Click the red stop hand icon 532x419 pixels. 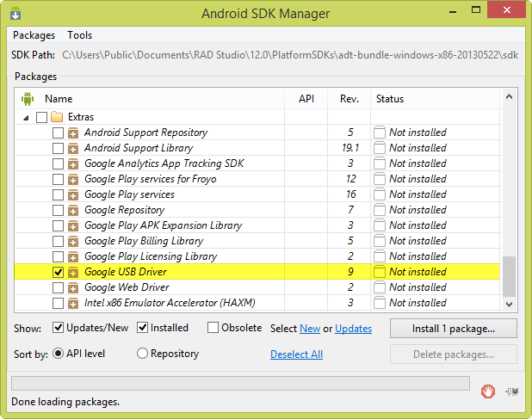pos(488,391)
